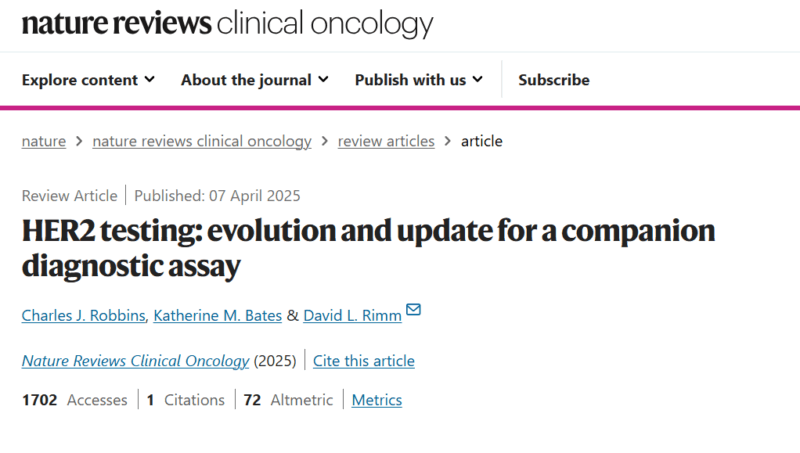Open nature reviews clinical oncology breadcrumb
Screen dimensions: 800x453
(x=202, y=141)
